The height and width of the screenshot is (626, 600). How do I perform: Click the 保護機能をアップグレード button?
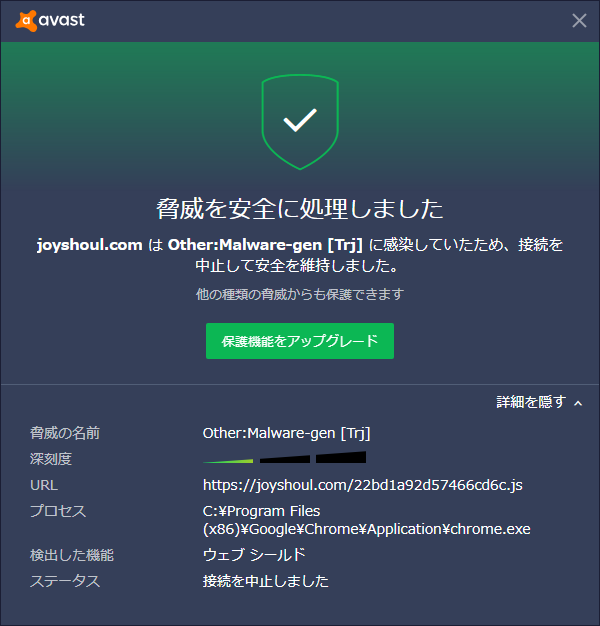point(300,341)
